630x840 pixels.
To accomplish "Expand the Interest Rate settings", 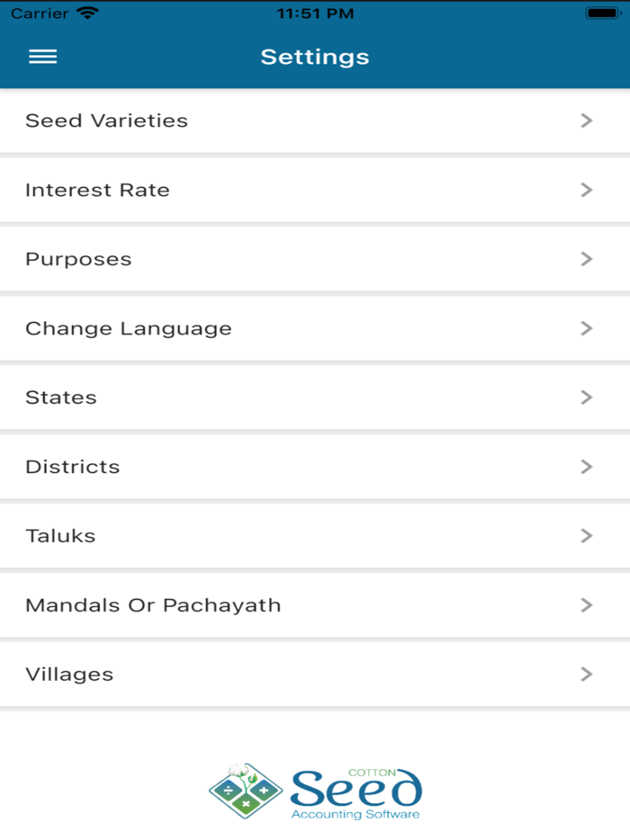I will click(315, 190).
